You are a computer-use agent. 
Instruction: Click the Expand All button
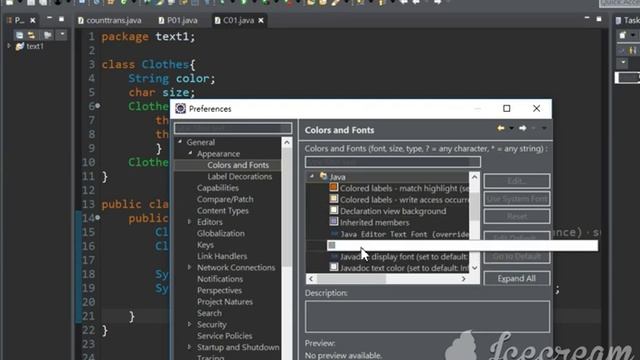pos(517,278)
